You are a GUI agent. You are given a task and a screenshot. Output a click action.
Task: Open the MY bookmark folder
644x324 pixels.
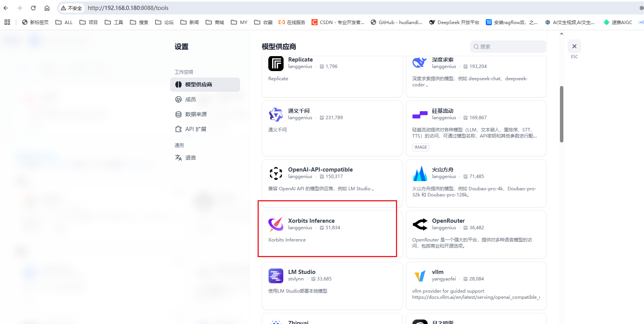click(239, 22)
